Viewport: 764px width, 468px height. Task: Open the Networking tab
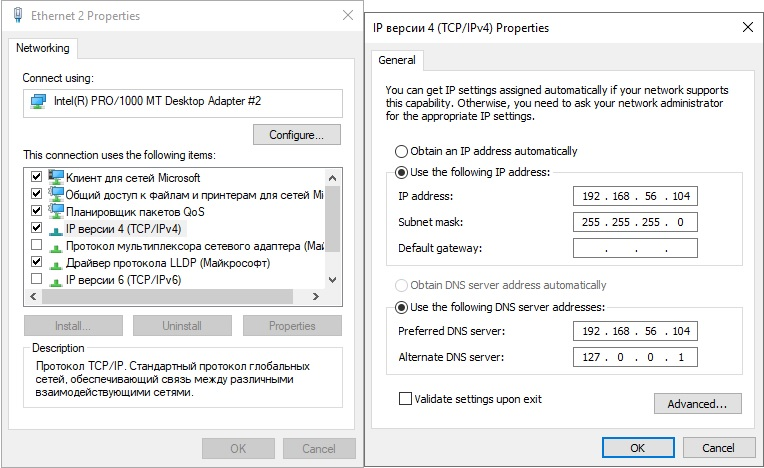click(x=42, y=48)
